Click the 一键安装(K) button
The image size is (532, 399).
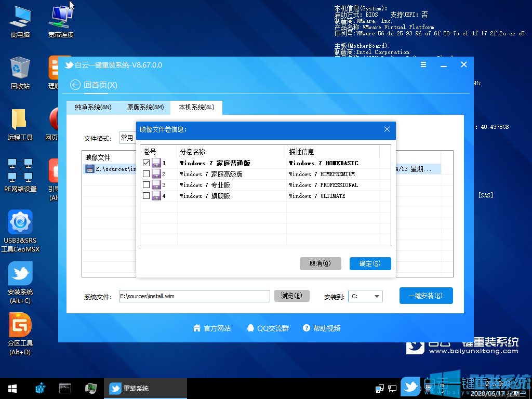(426, 295)
